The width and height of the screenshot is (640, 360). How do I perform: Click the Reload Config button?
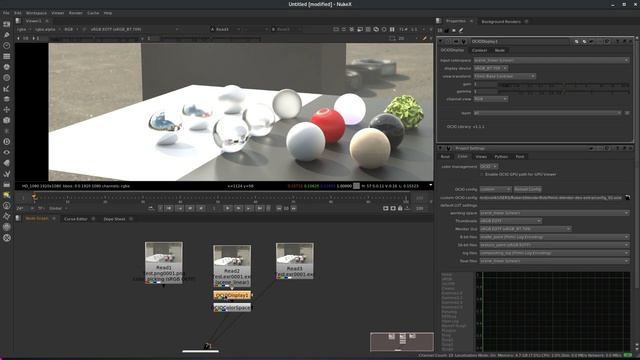pos(527,189)
